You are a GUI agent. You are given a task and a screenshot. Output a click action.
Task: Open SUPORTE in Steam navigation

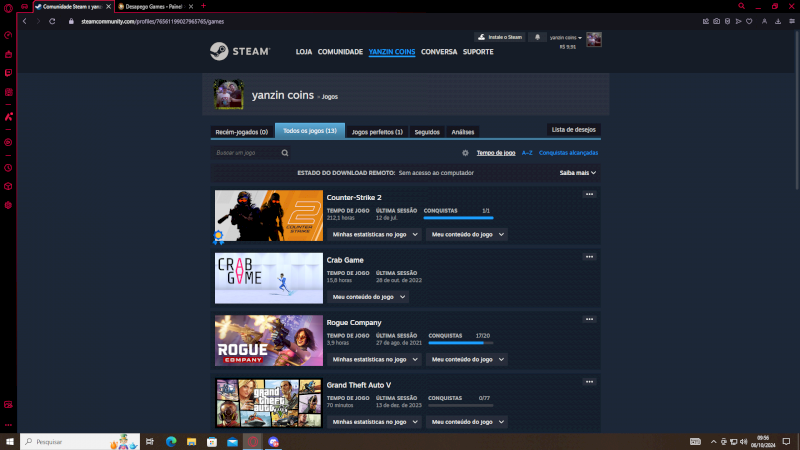(x=478, y=52)
